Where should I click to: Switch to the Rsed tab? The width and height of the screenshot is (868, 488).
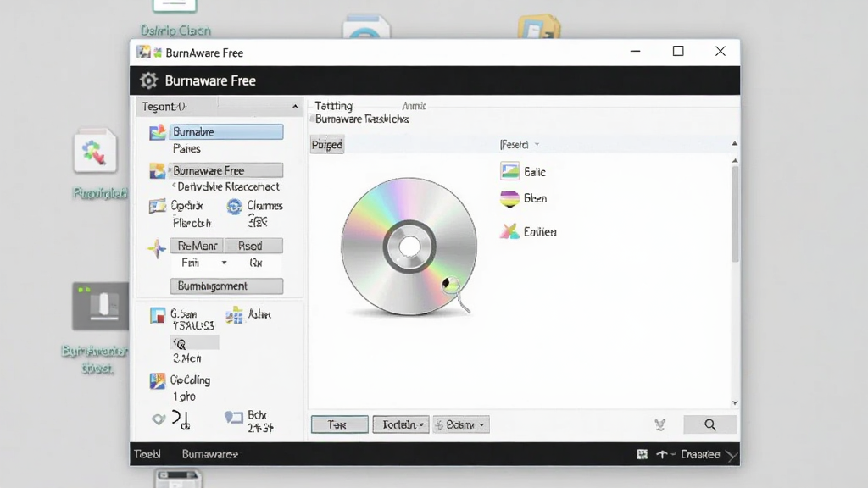[253, 246]
